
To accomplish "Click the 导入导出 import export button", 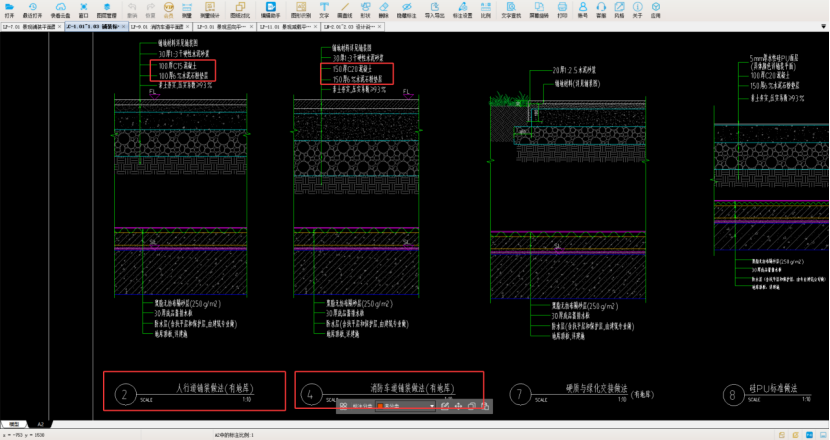I will point(435,9).
